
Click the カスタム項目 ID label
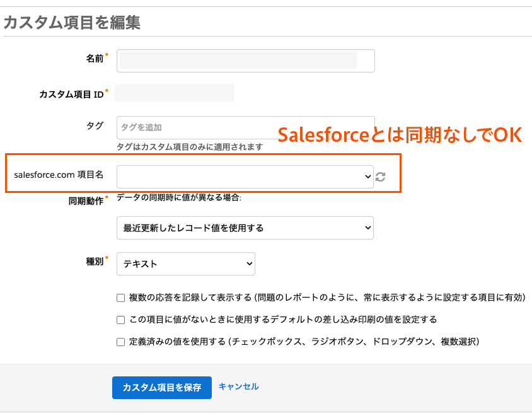click(x=71, y=94)
